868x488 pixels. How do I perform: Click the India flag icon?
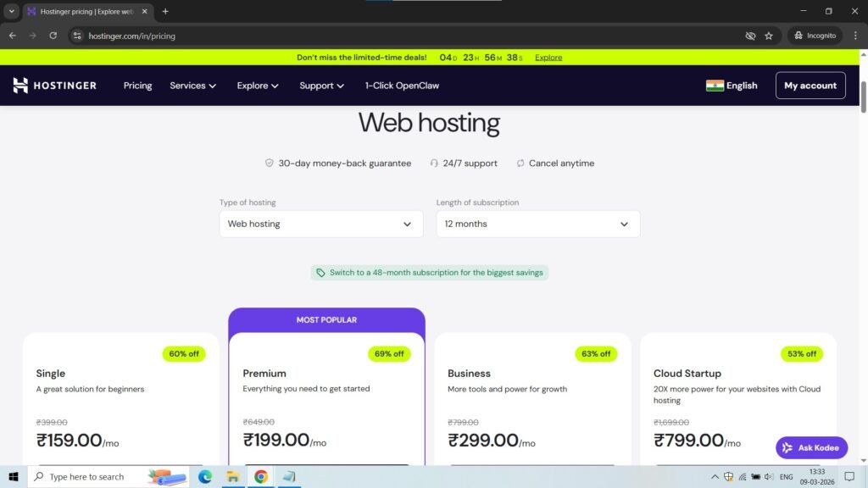715,86
